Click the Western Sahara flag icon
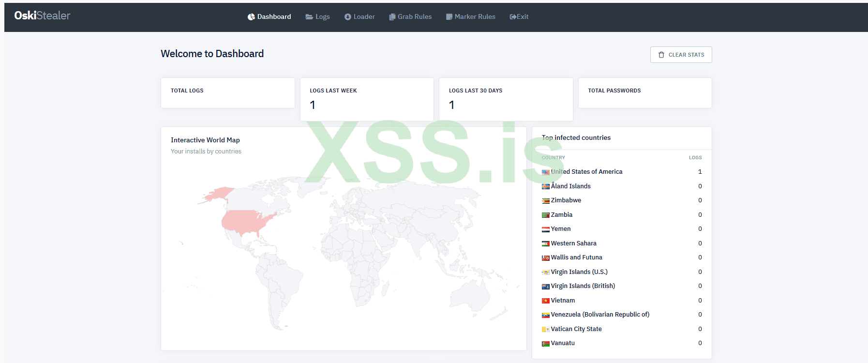This screenshot has height=363, width=868. coord(546,243)
